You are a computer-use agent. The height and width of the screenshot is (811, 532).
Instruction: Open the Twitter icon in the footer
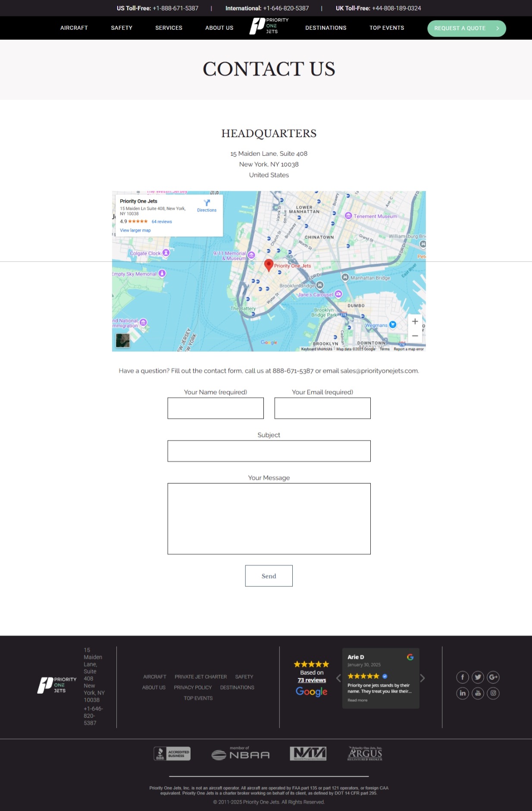coord(478,677)
